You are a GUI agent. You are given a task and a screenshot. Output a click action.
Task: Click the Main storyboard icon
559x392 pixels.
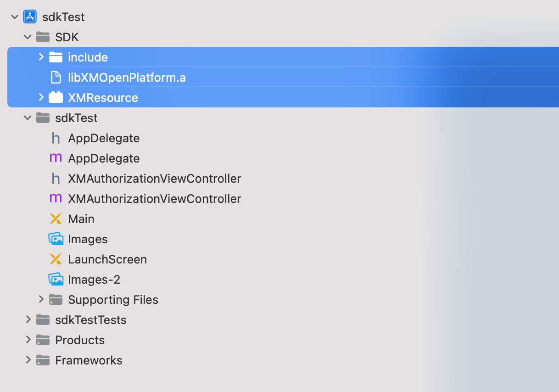(x=56, y=219)
